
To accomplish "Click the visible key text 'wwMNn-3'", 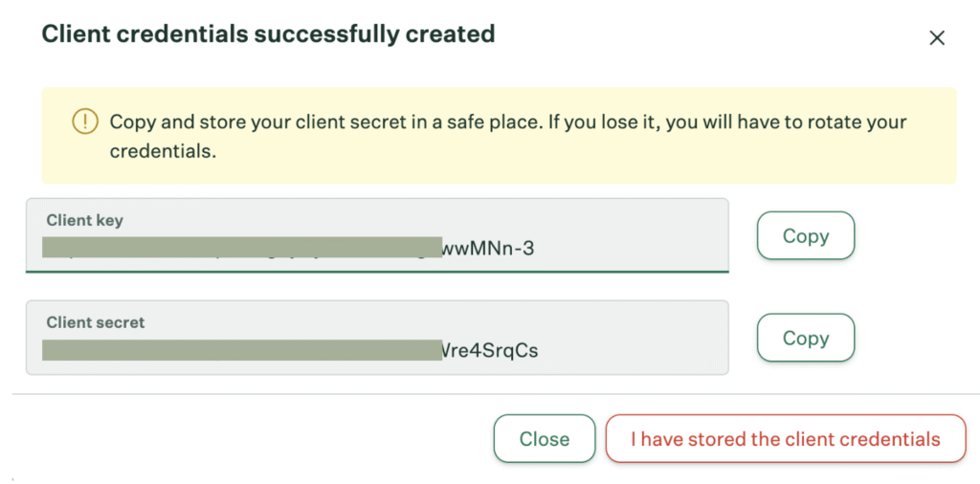I will point(488,249).
